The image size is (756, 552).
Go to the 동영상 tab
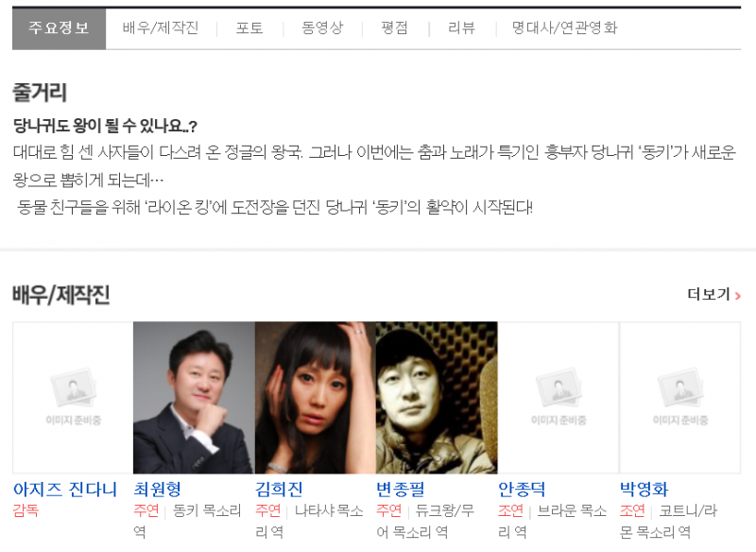322,28
